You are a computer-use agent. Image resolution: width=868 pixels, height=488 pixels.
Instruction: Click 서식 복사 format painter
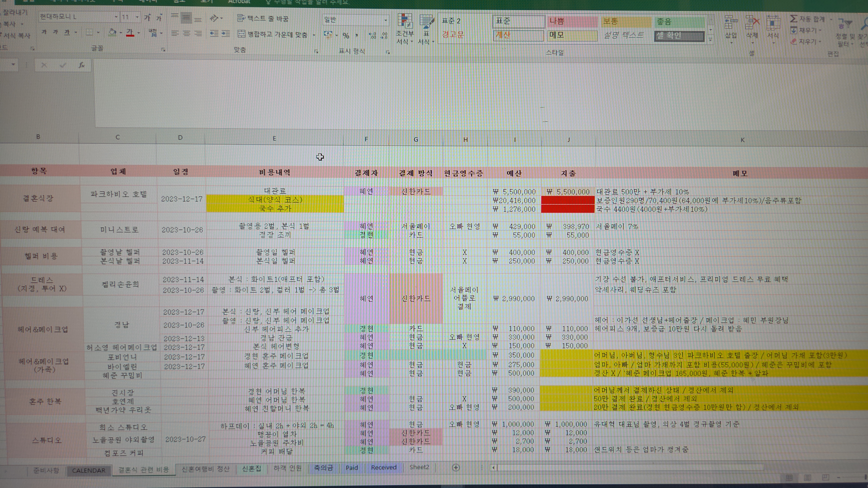[16, 35]
